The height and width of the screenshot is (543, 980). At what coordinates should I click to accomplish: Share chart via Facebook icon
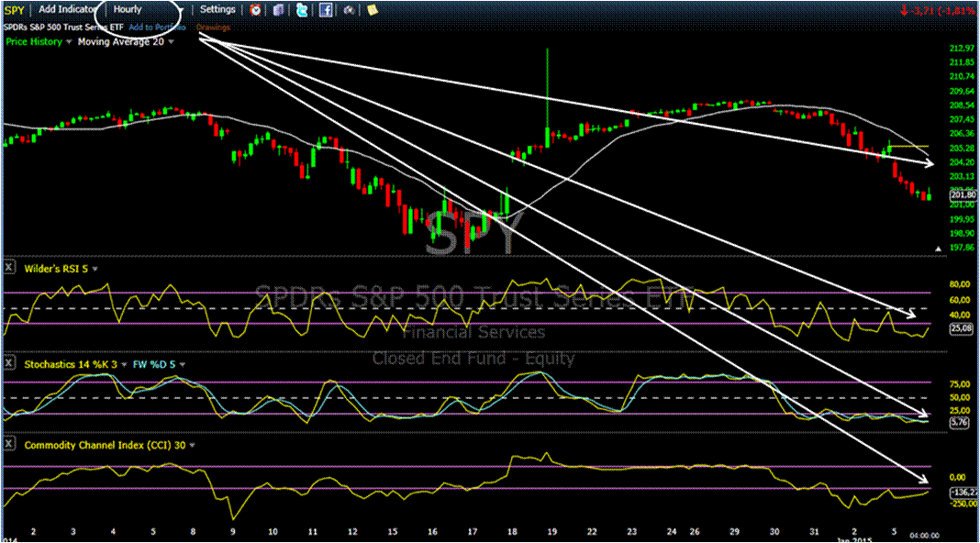tap(326, 10)
